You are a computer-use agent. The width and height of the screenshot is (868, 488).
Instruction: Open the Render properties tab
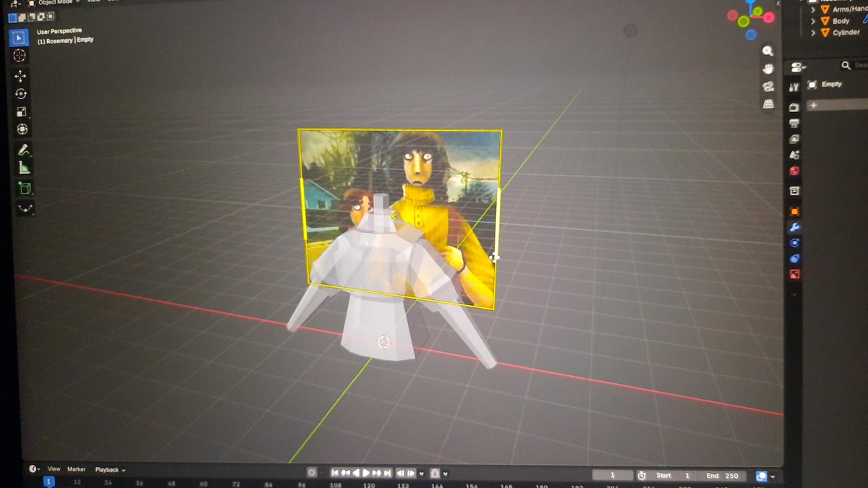(x=794, y=107)
